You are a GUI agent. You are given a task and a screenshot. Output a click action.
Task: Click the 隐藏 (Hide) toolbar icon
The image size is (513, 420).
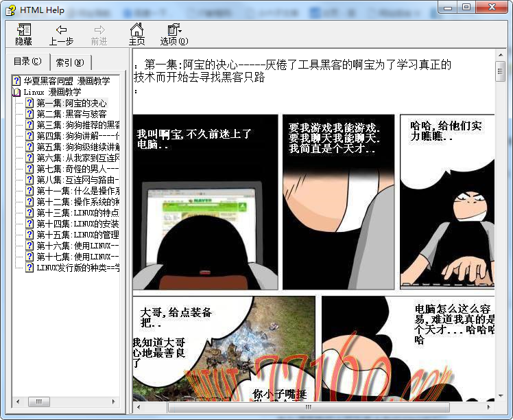point(24,34)
